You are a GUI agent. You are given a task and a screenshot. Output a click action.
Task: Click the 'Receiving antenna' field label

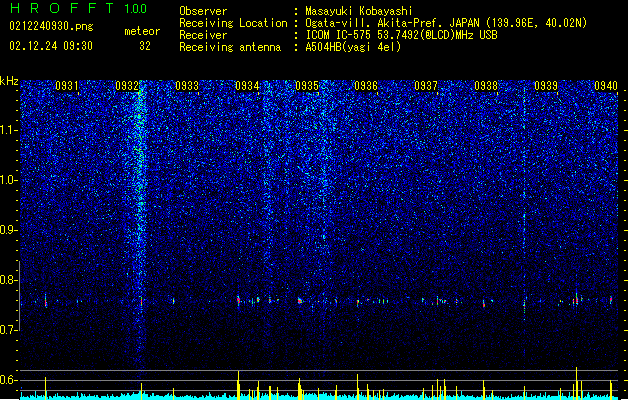(x=230, y=47)
